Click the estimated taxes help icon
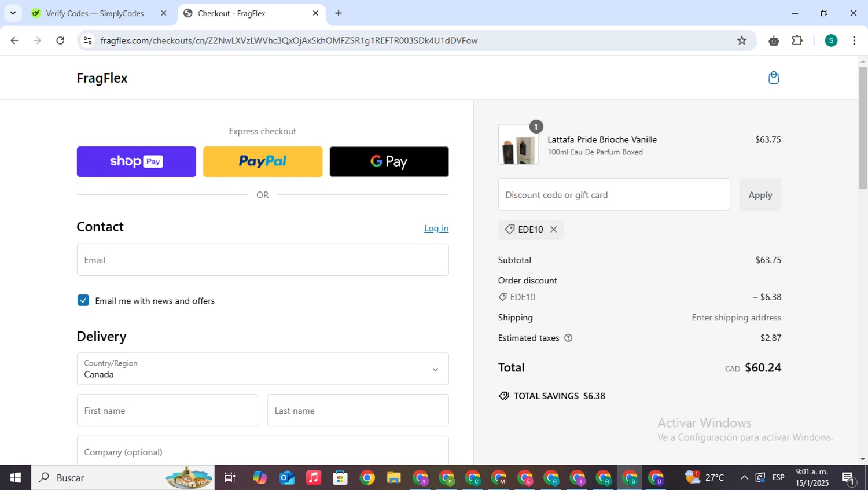 568,338
